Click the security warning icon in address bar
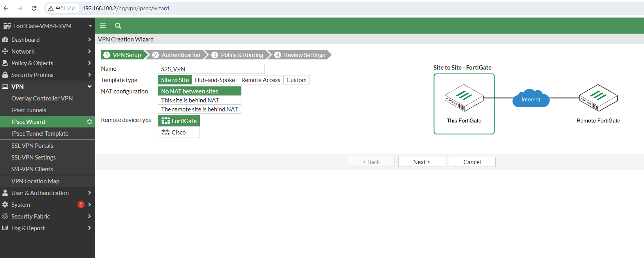 tap(51, 8)
